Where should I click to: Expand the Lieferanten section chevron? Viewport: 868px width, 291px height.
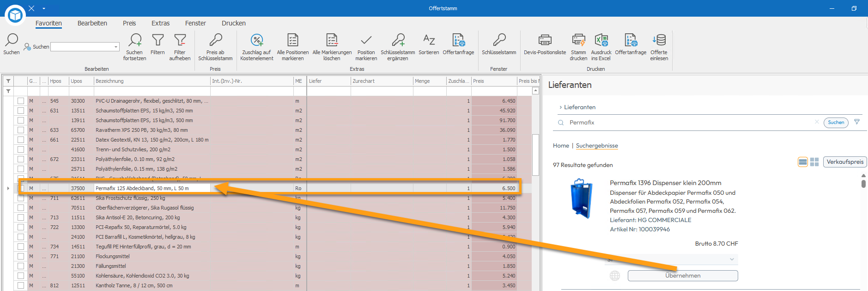(560, 107)
